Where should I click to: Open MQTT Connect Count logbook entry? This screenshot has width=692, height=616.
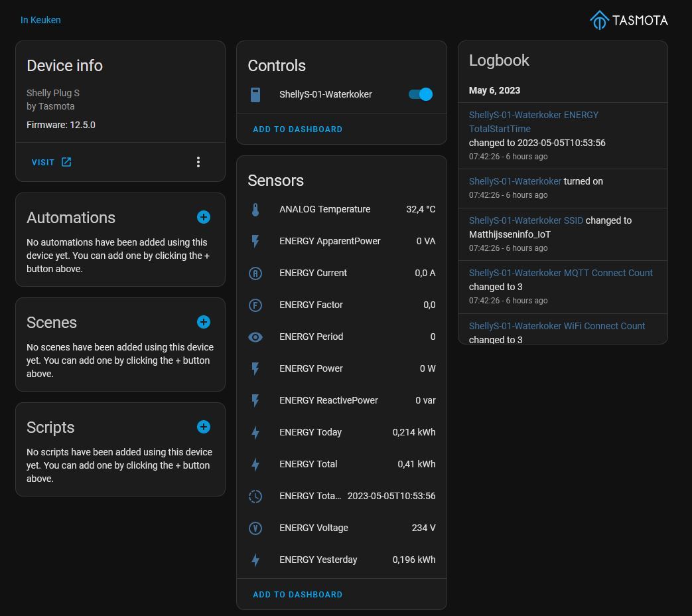561,273
